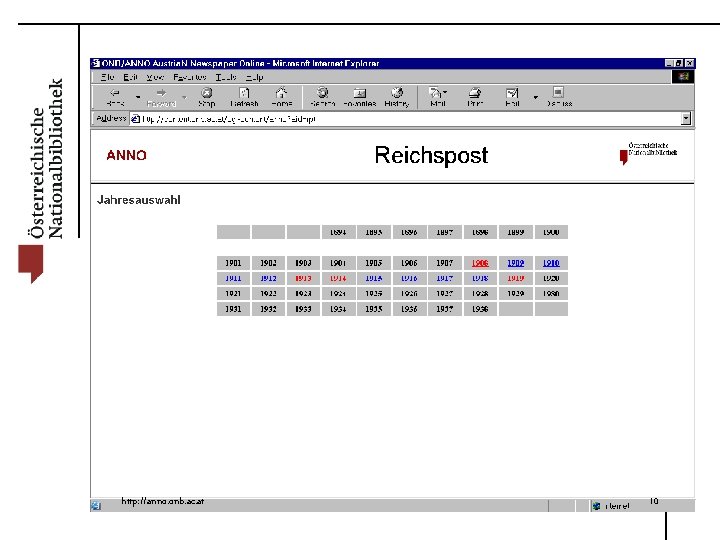Choose the 1916 year link

(x=409, y=278)
